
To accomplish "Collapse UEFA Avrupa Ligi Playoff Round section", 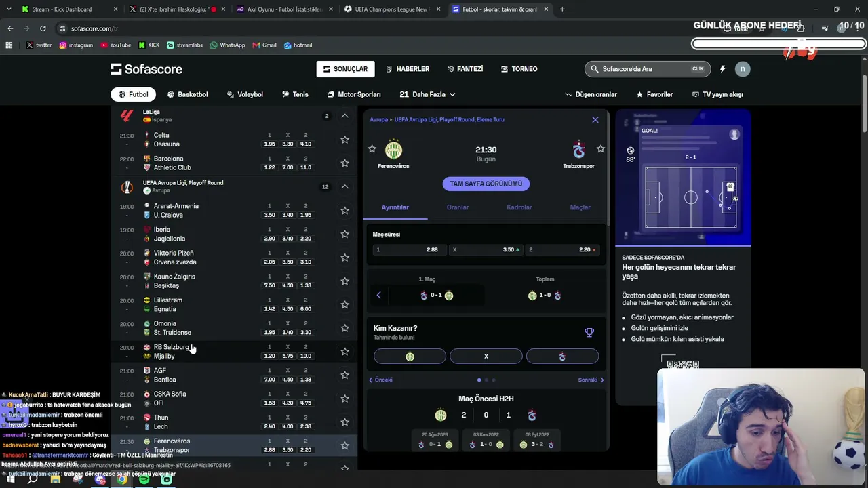I will 344,187.
